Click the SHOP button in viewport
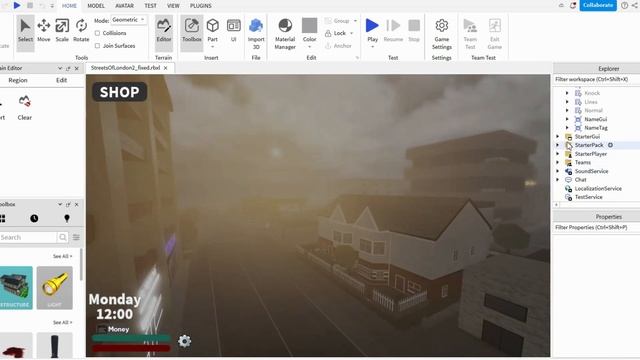 click(x=120, y=92)
